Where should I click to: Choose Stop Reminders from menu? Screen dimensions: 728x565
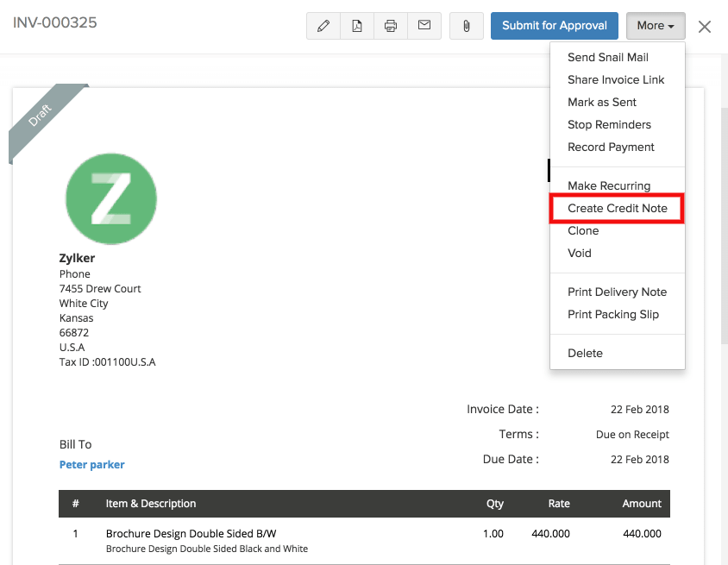pos(609,125)
